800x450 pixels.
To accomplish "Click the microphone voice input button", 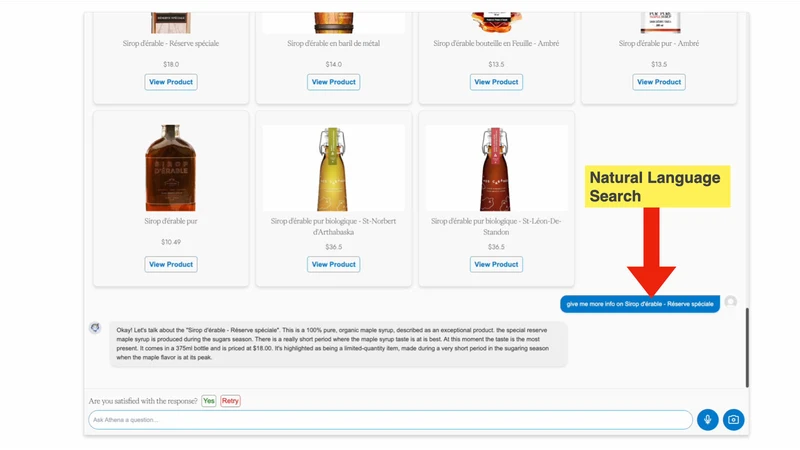I will pyautogui.click(x=708, y=419).
